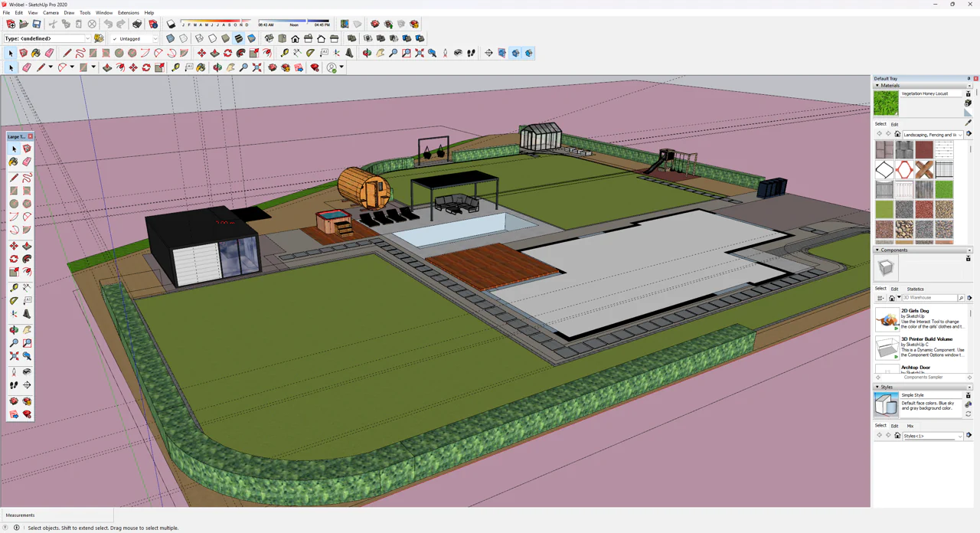980x533 pixels.
Task: Collapse the Components panel
Action: [x=877, y=250]
